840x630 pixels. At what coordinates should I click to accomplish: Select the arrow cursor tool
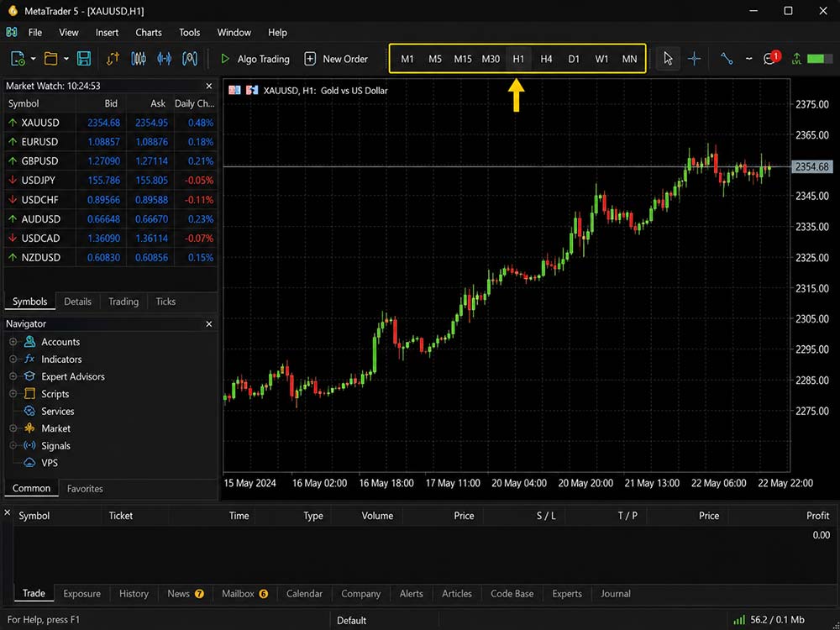click(x=668, y=59)
